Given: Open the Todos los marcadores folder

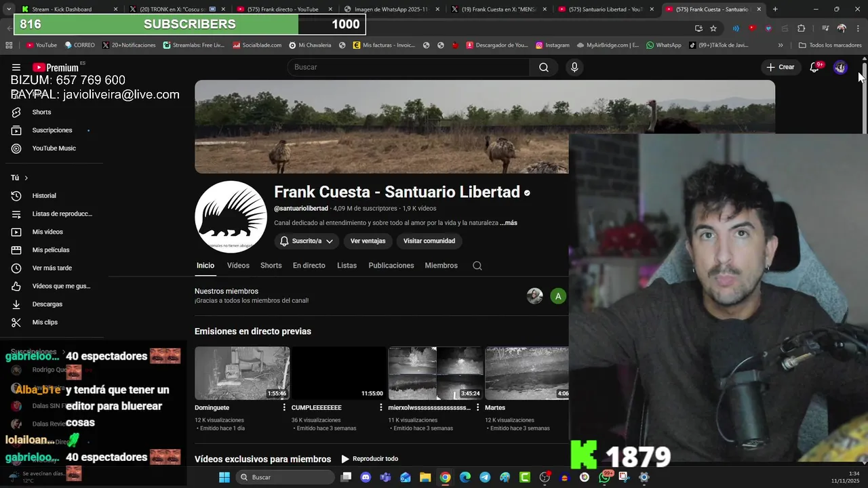Looking at the screenshot, I should click(x=830, y=45).
